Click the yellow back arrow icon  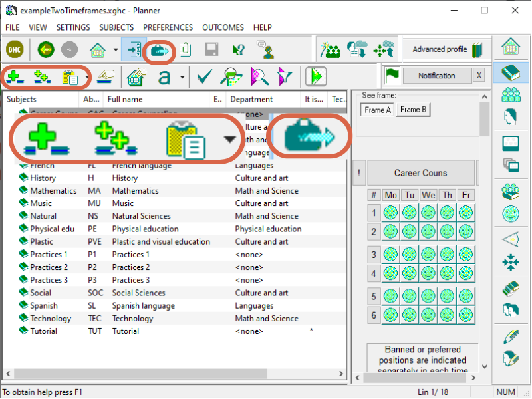coord(46,50)
